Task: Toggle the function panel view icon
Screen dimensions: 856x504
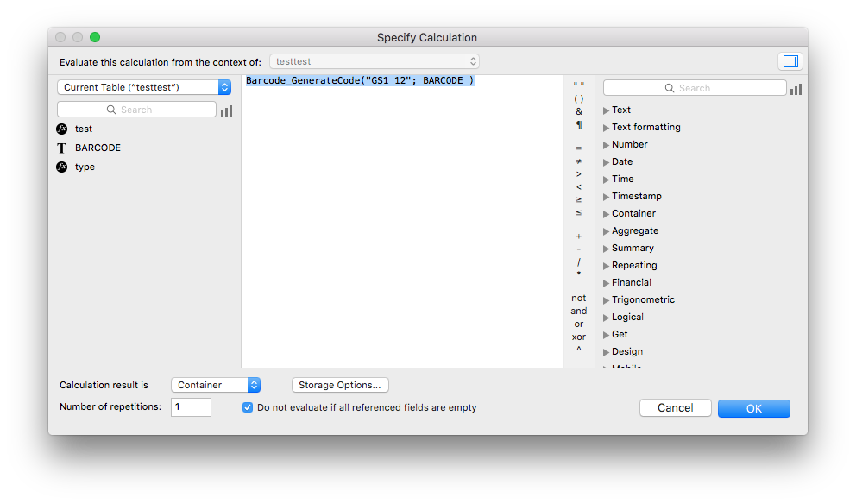Action: coord(790,61)
